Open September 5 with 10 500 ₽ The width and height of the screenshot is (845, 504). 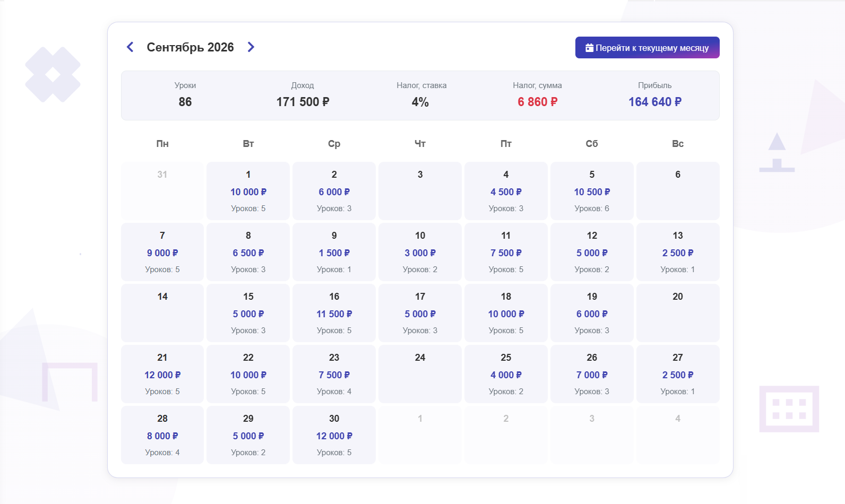pos(592,191)
